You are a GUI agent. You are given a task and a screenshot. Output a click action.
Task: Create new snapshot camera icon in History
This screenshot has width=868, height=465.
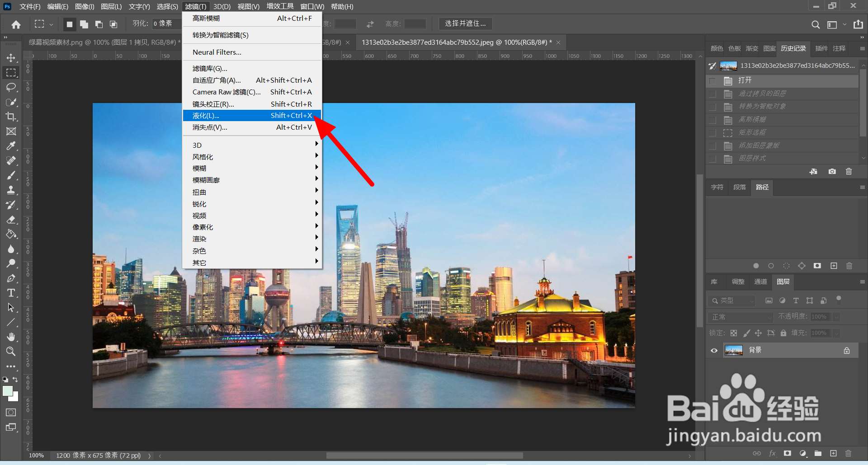coord(832,172)
